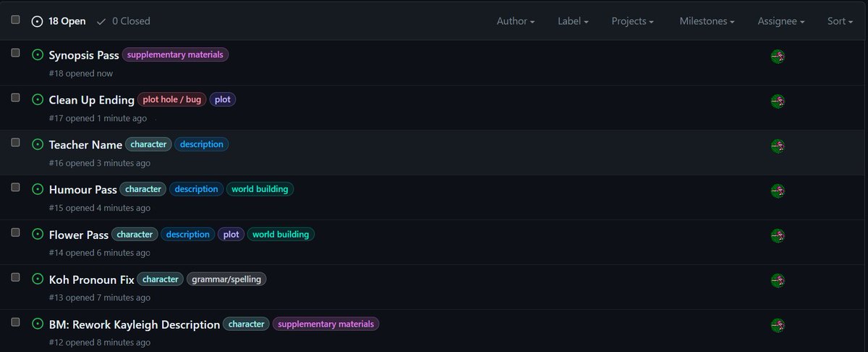Click the world building label on Flower Pass
This screenshot has width=868, height=352.
[x=281, y=235]
